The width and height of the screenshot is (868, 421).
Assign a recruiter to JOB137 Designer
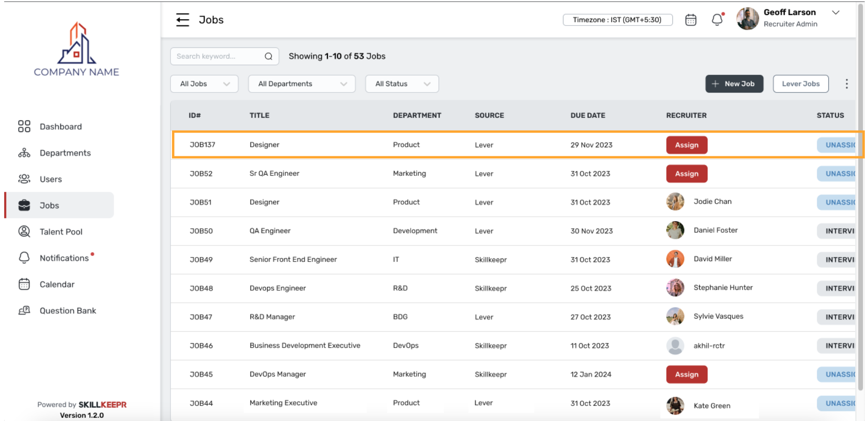[x=687, y=145]
